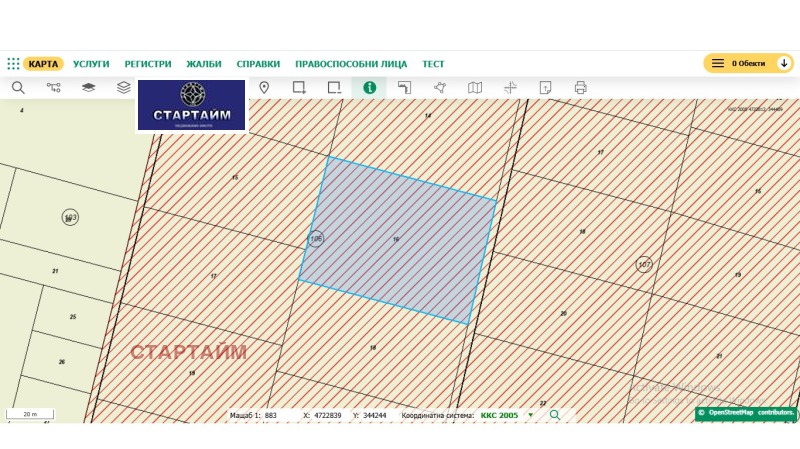Click the outlined stacked layers icon
Image resolution: width=800 pixels, height=449 pixels.
[x=124, y=88]
